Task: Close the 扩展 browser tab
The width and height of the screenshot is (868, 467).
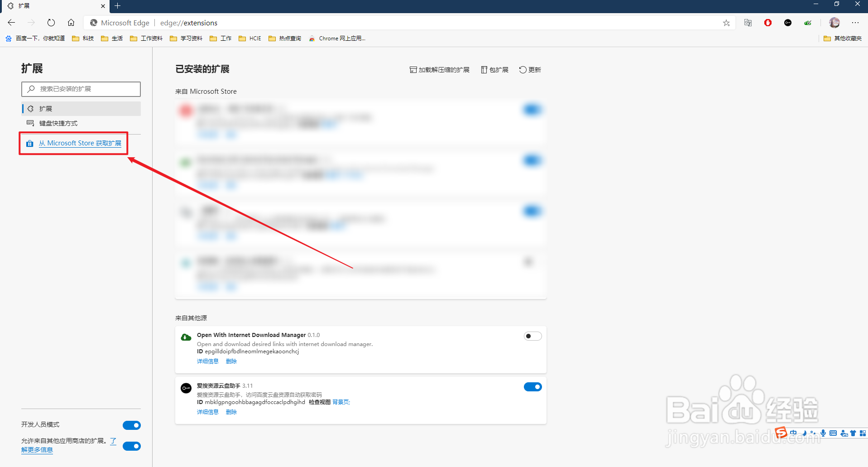Action: point(103,6)
